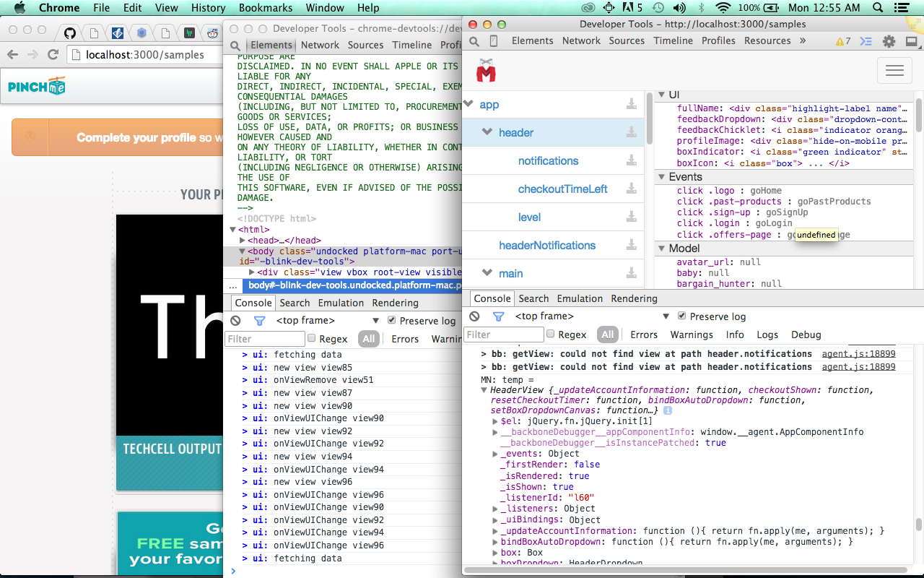Filter by Warnings in front console
The image size is (924, 578).
pyautogui.click(x=692, y=335)
